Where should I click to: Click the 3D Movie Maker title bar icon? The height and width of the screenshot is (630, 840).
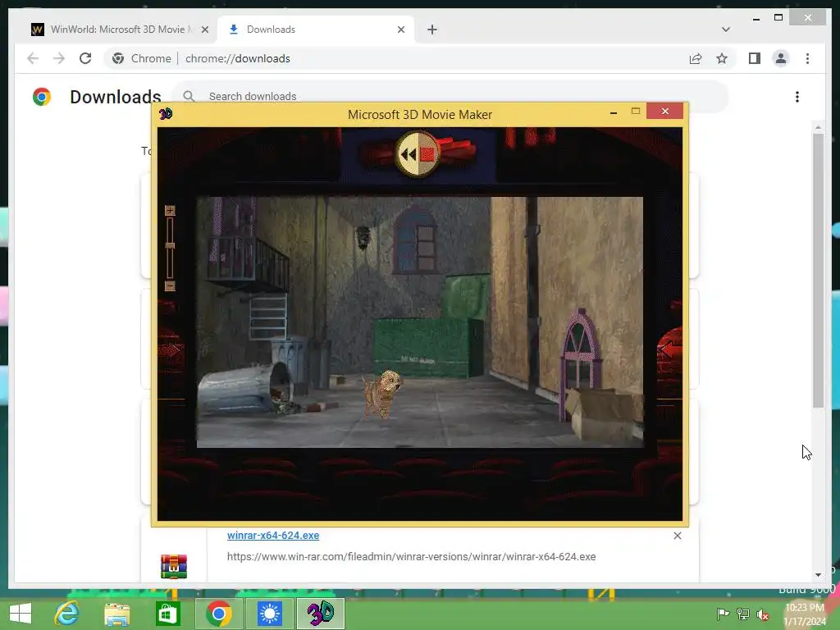[x=166, y=113]
